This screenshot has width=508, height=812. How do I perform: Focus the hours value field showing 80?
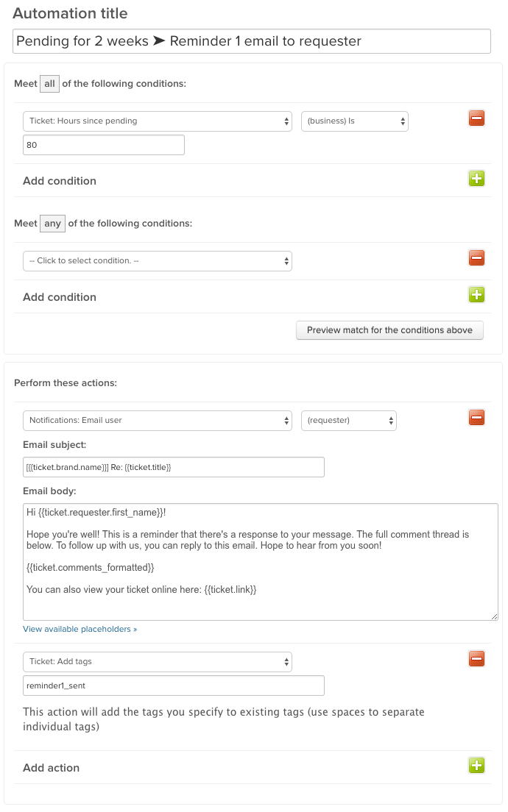tap(104, 146)
